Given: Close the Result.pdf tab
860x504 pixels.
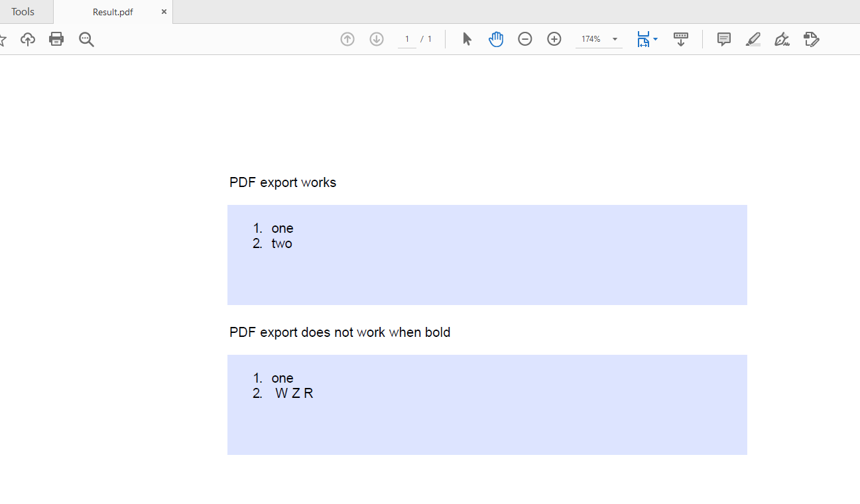Looking at the screenshot, I should click(x=164, y=12).
